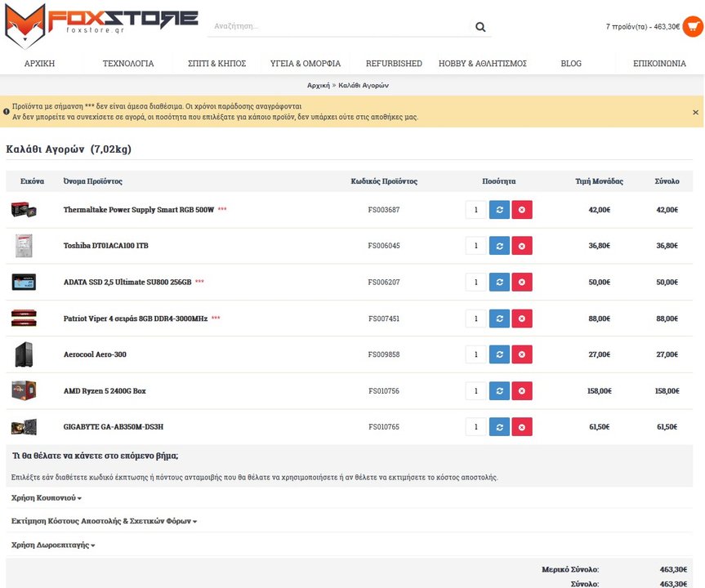Click the search magnifier icon
The height and width of the screenshot is (588, 705).
tap(480, 27)
